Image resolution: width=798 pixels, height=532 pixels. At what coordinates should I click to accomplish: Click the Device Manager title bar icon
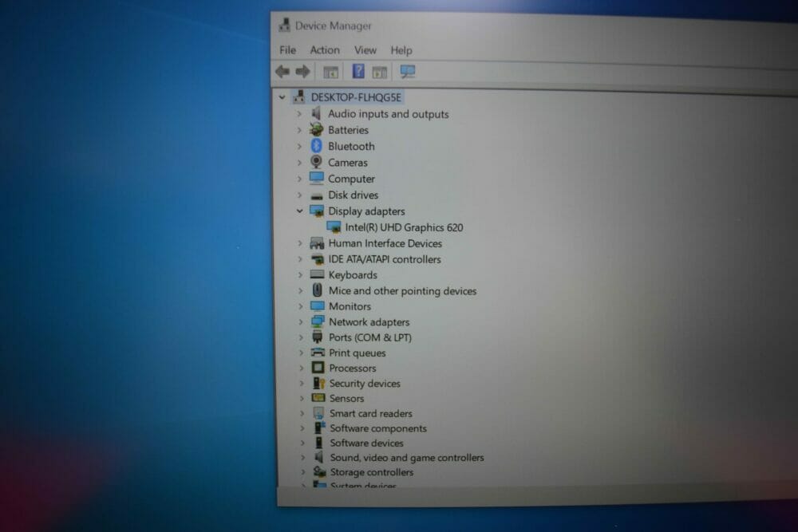pos(285,25)
